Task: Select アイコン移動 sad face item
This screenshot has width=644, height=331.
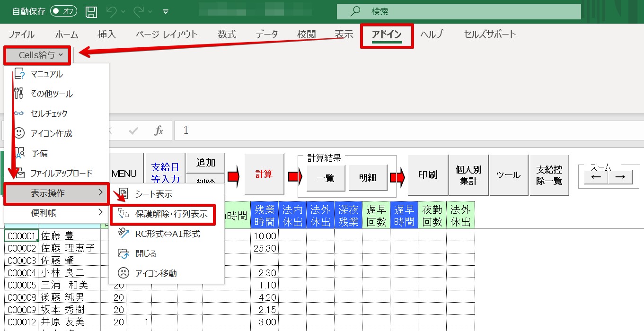Action: pos(156,273)
